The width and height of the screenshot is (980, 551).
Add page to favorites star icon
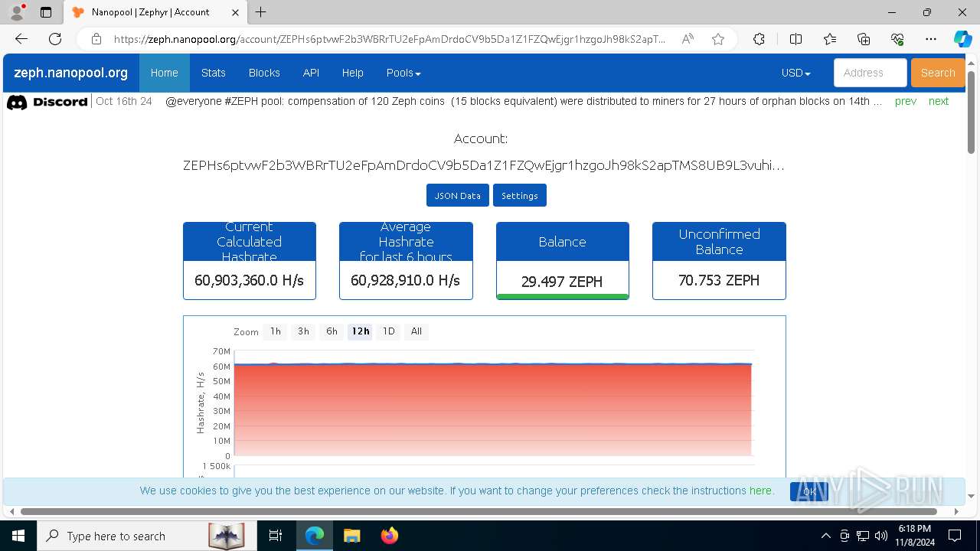718,39
